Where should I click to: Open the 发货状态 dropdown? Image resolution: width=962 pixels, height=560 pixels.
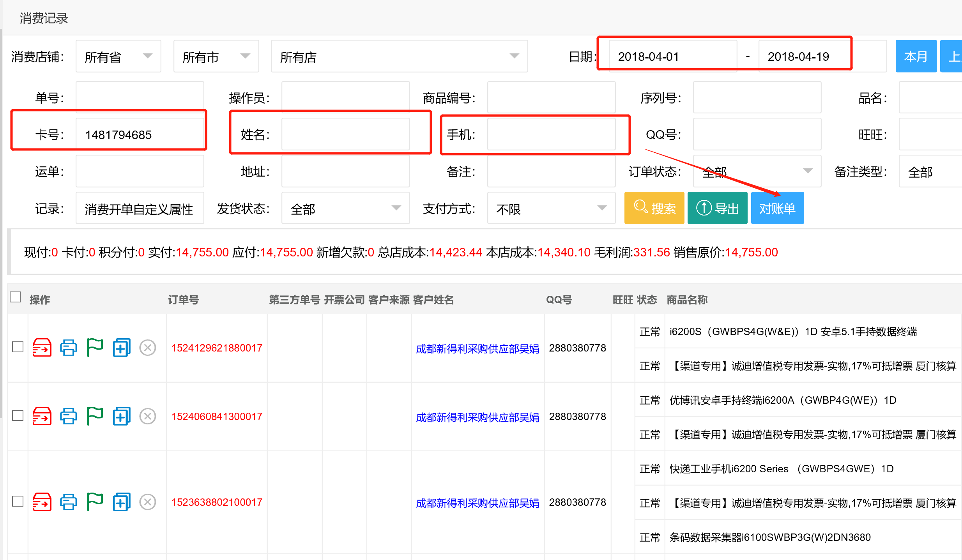pos(345,208)
